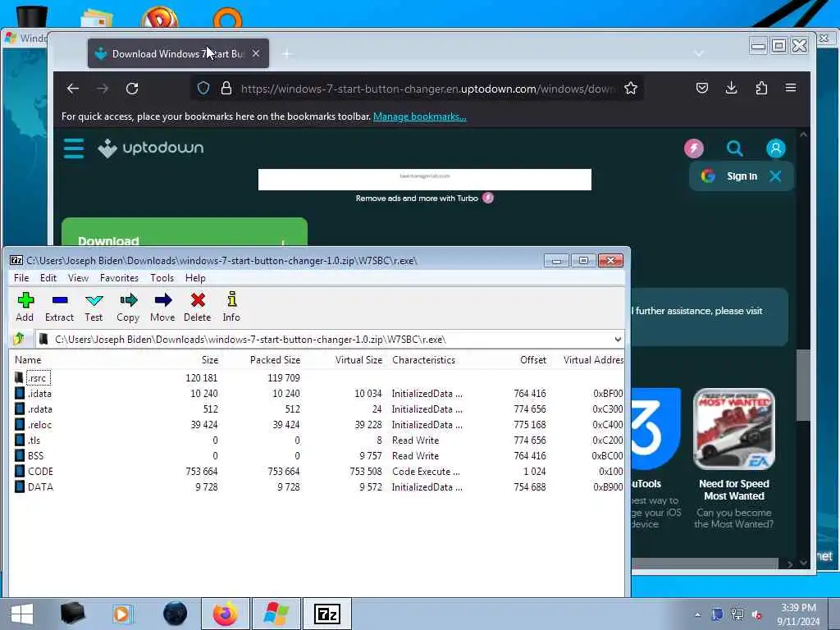Screen dimensions: 840x630
Task: Go back in Firefox
Action: [x=73, y=89]
